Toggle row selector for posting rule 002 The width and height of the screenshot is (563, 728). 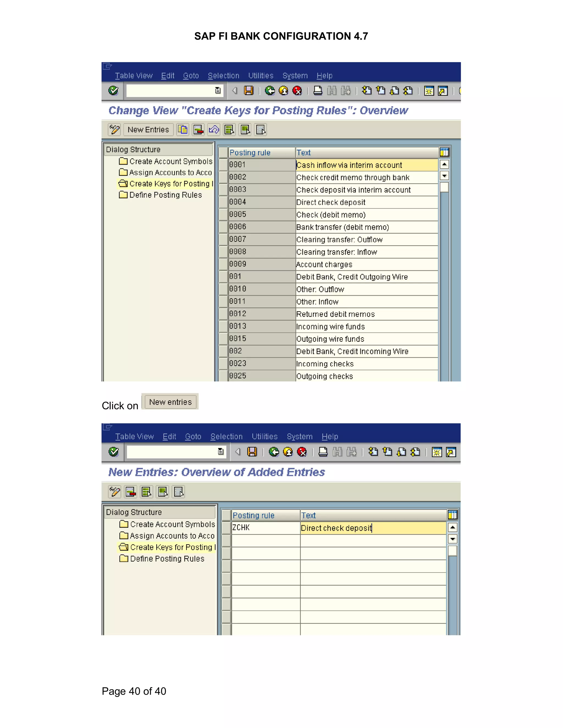tap(223, 351)
